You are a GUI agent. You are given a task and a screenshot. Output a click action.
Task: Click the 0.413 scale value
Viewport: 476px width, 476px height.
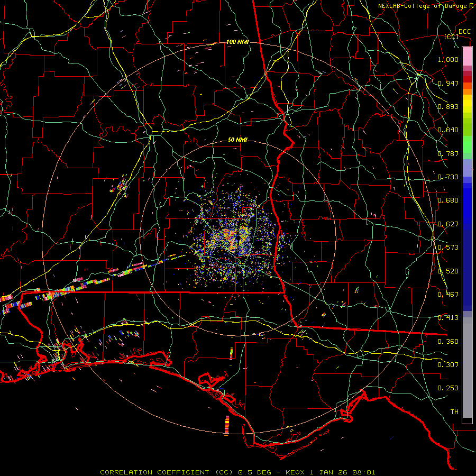tap(448, 318)
